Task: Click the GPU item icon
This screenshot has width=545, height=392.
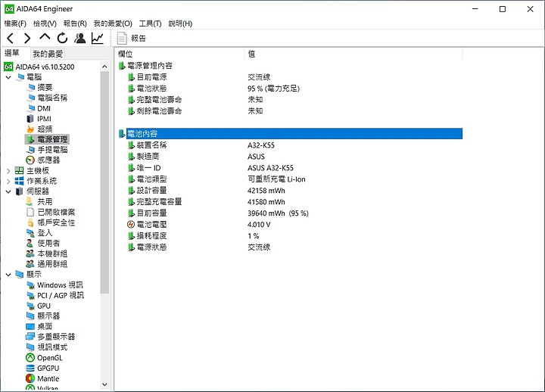Action: point(31,306)
